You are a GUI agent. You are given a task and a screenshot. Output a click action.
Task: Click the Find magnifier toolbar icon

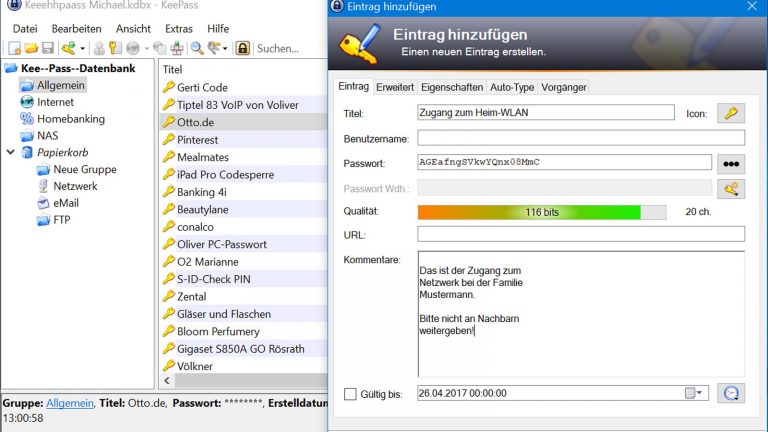(x=197, y=48)
